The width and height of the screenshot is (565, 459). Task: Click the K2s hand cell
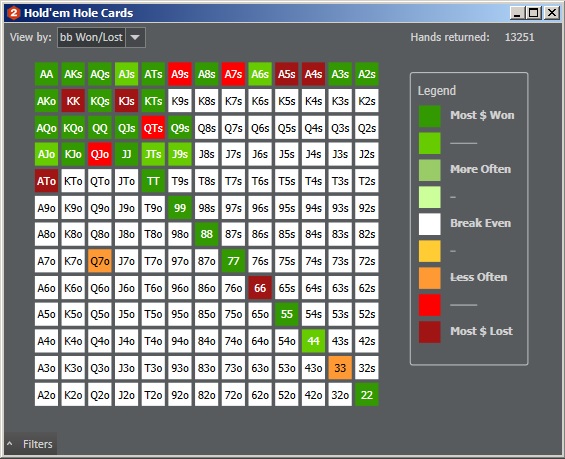(366, 101)
